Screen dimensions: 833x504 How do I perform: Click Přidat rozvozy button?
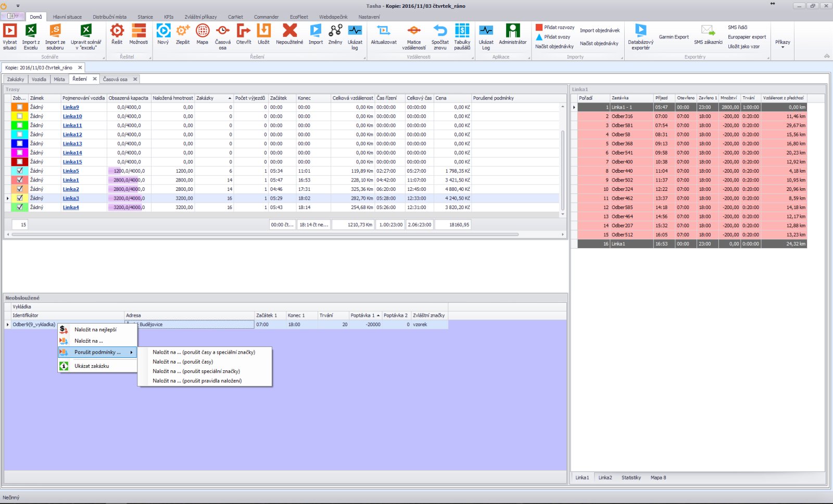point(555,27)
